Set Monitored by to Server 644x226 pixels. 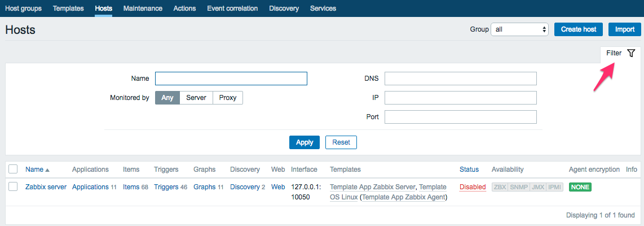click(x=196, y=98)
